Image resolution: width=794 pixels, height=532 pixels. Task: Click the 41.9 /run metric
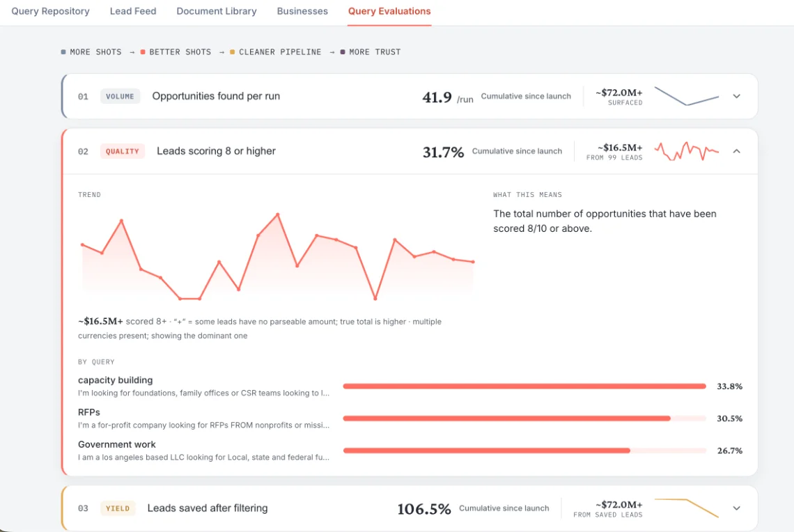tap(448, 97)
